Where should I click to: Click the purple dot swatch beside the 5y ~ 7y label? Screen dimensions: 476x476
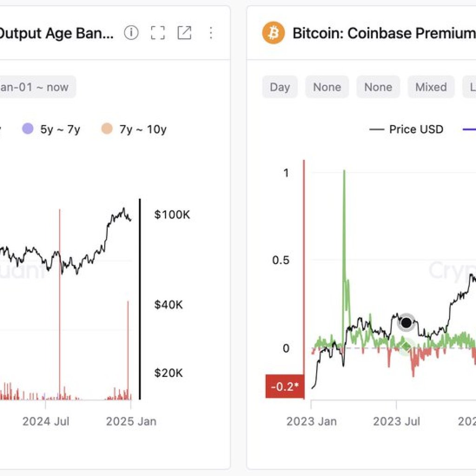pyautogui.click(x=27, y=129)
